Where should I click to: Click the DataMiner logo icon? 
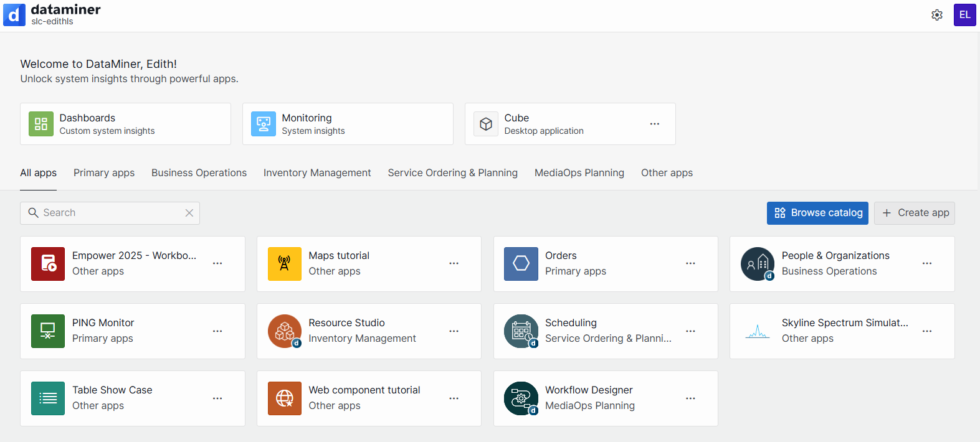pyautogui.click(x=14, y=15)
